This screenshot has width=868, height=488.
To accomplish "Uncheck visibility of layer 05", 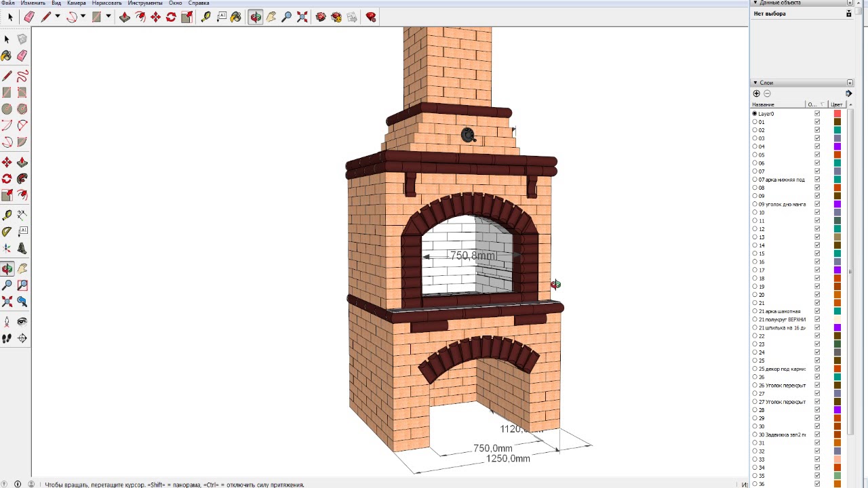I will (817, 155).
